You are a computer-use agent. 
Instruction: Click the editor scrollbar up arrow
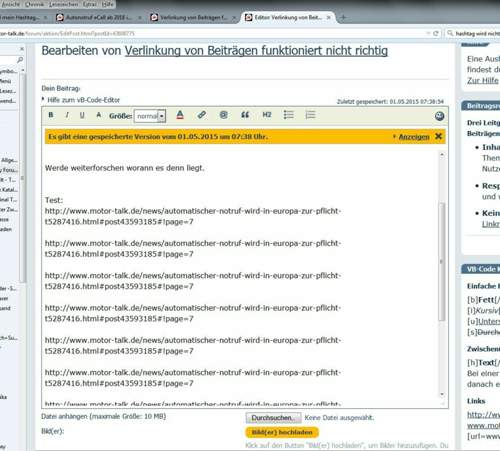click(x=442, y=155)
